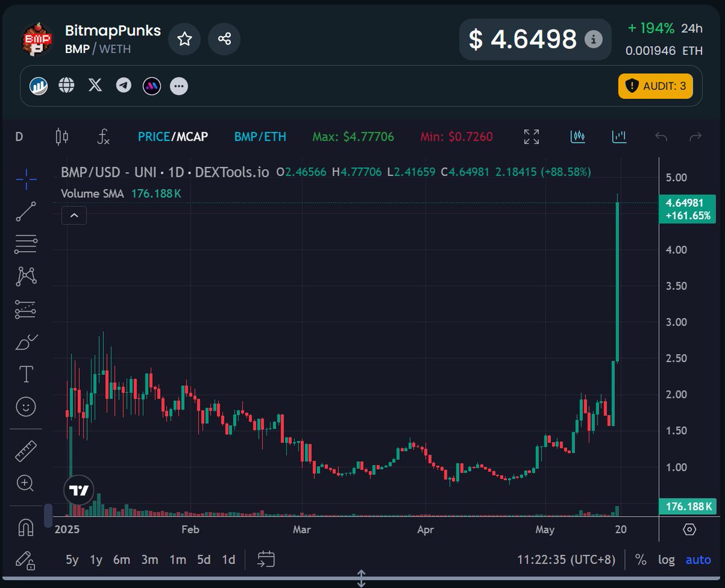Set range to 5y

click(72, 560)
